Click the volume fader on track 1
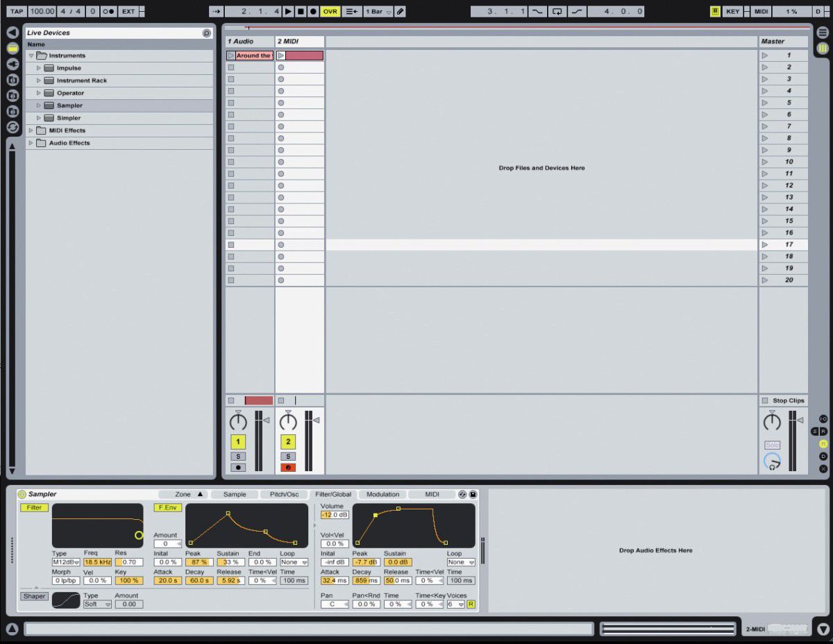833x644 pixels. click(267, 420)
